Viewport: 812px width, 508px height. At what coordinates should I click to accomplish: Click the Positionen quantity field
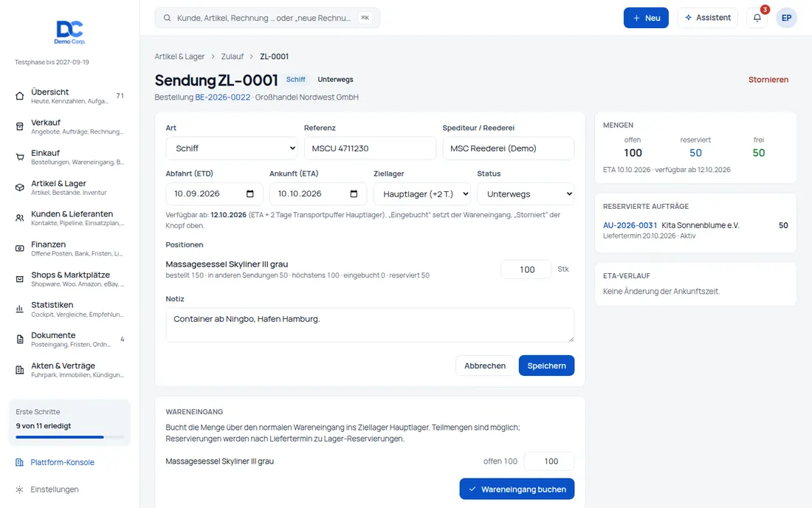click(526, 270)
